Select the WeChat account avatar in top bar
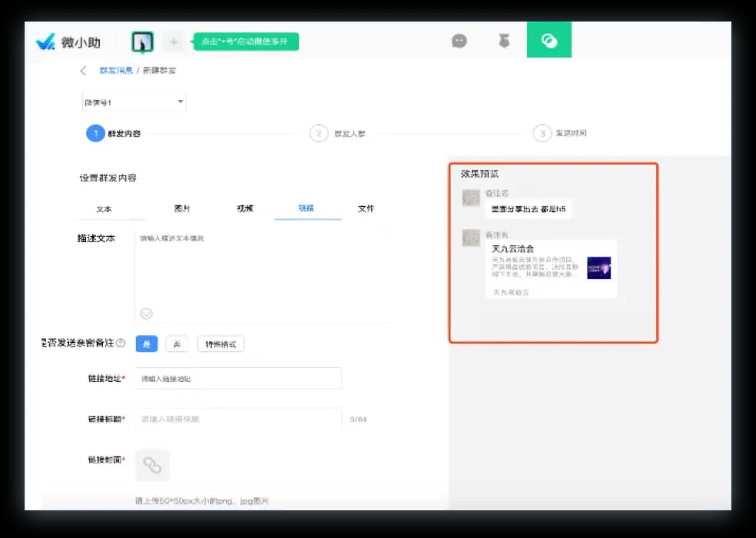756x538 pixels. [x=143, y=42]
